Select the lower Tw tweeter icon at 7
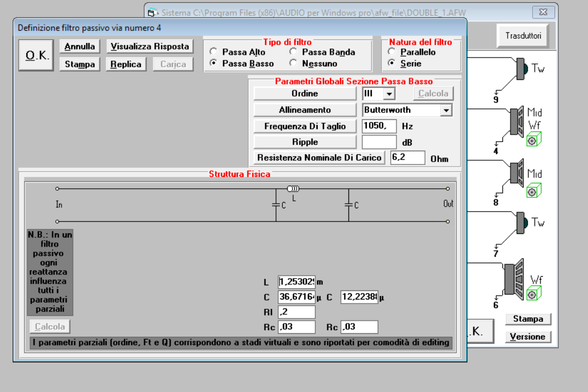The width and height of the screenshot is (588, 392). click(x=522, y=223)
